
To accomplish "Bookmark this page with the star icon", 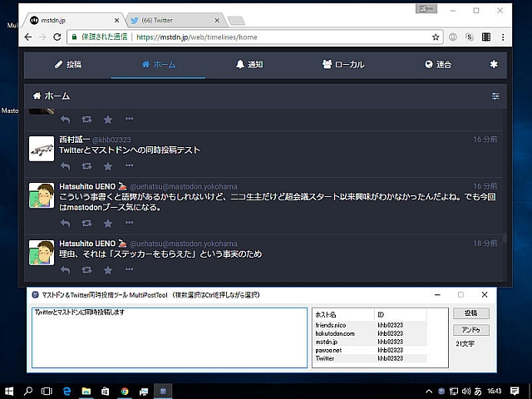I will (436, 37).
